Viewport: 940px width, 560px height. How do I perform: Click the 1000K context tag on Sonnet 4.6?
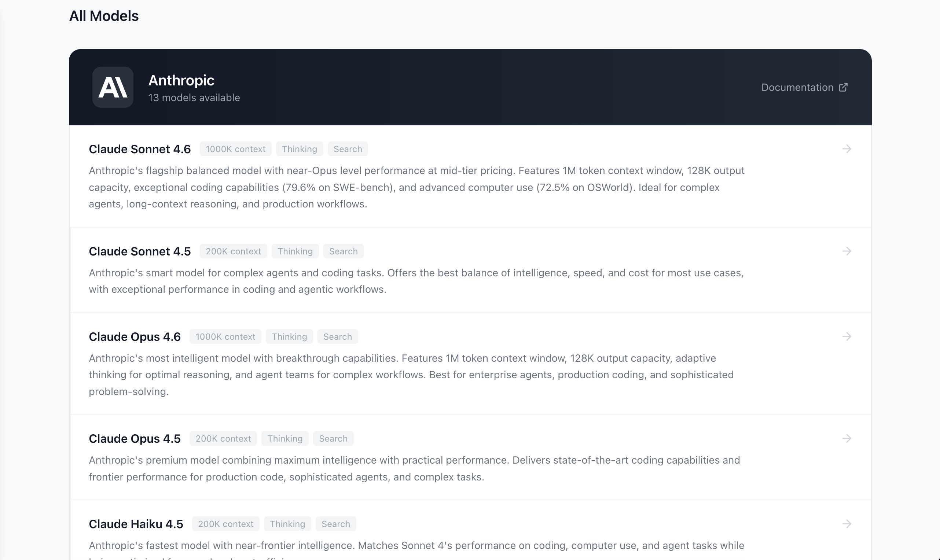pyautogui.click(x=235, y=149)
